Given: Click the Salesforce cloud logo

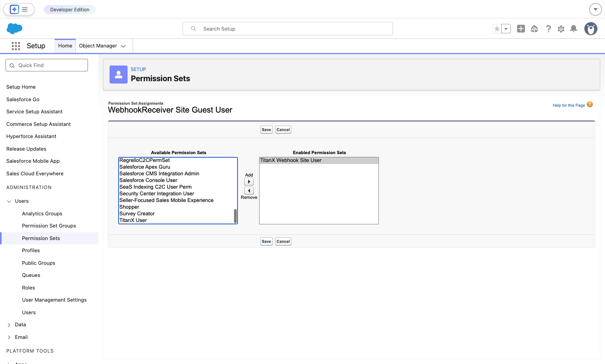Looking at the screenshot, I should point(15,29).
